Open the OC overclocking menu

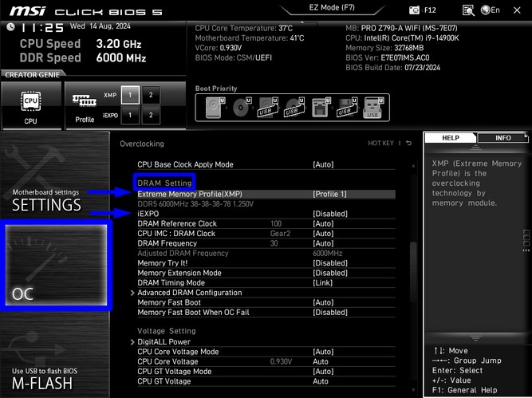point(57,265)
